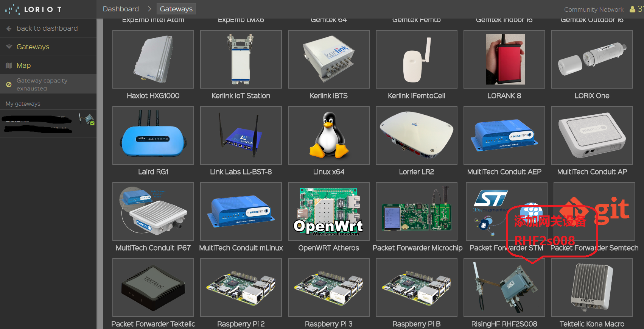The height and width of the screenshot is (329, 644).
Task: Click the LORANK 8 label
Action: pos(504,96)
